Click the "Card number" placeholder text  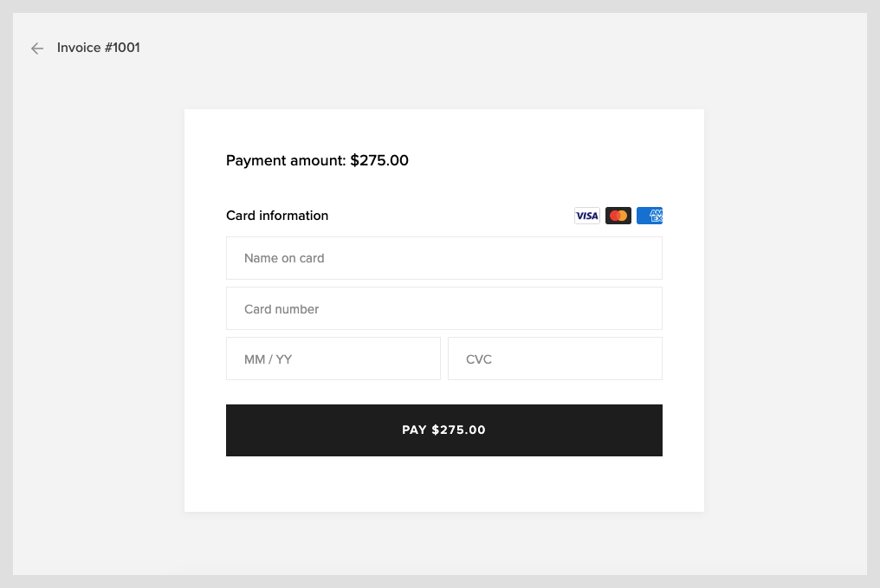[281, 309]
